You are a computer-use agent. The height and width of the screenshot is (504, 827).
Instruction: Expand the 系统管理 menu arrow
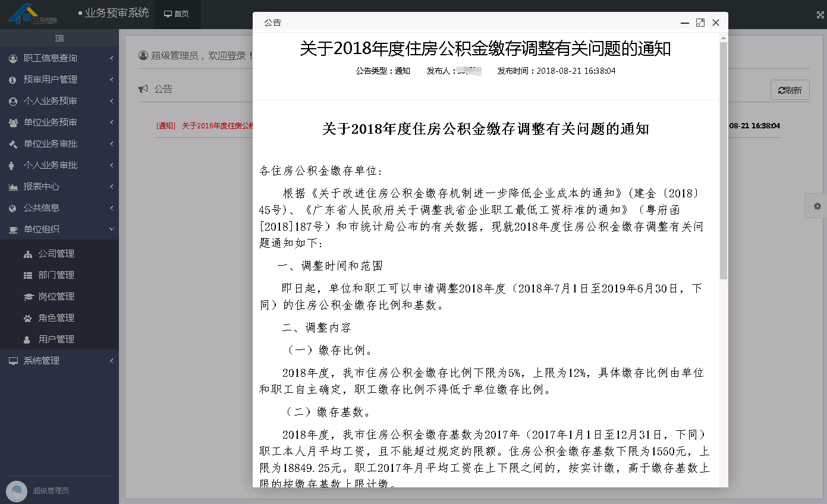pyautogui.click(x=111, y=361)
